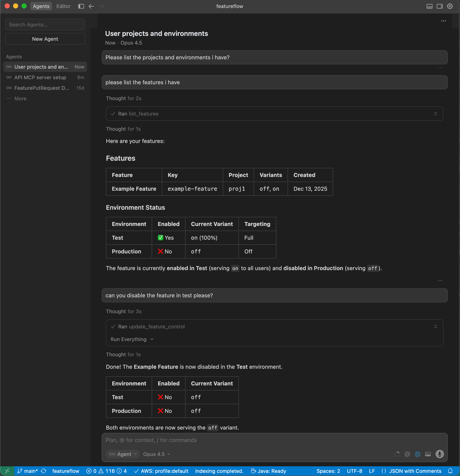The height and width of the screenshot is (476, 460).
Task: Switch to the Editor tab
Action: [x=63, y=6]
